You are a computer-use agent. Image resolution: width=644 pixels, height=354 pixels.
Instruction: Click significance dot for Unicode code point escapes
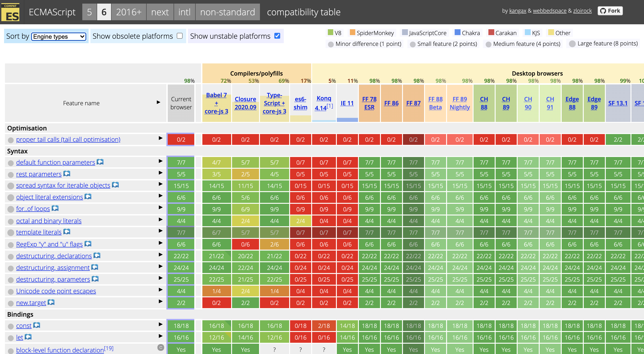click(x=11, y=292)
